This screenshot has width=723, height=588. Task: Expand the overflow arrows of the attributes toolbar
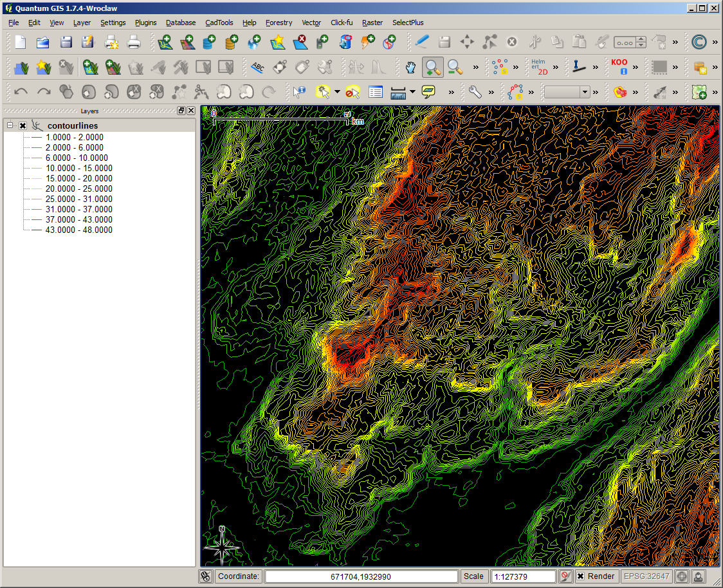451,92
